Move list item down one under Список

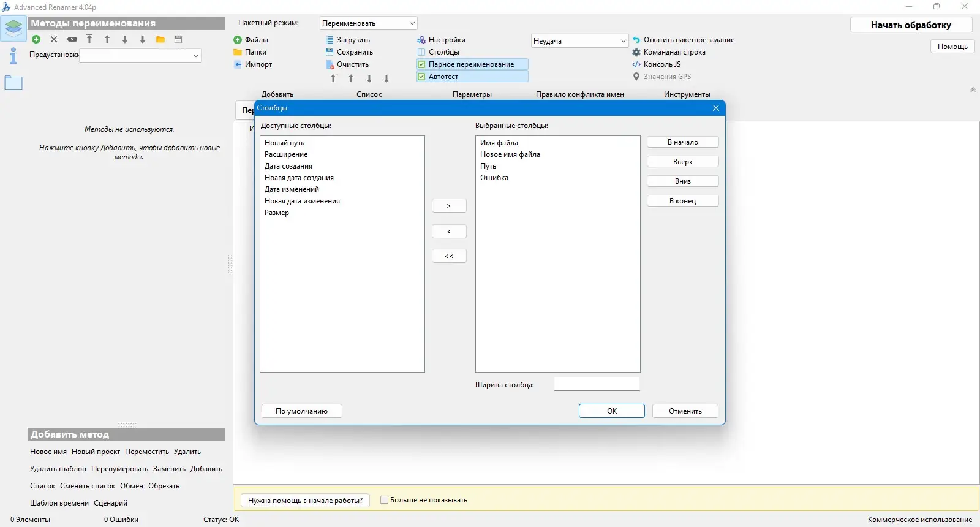369,78
